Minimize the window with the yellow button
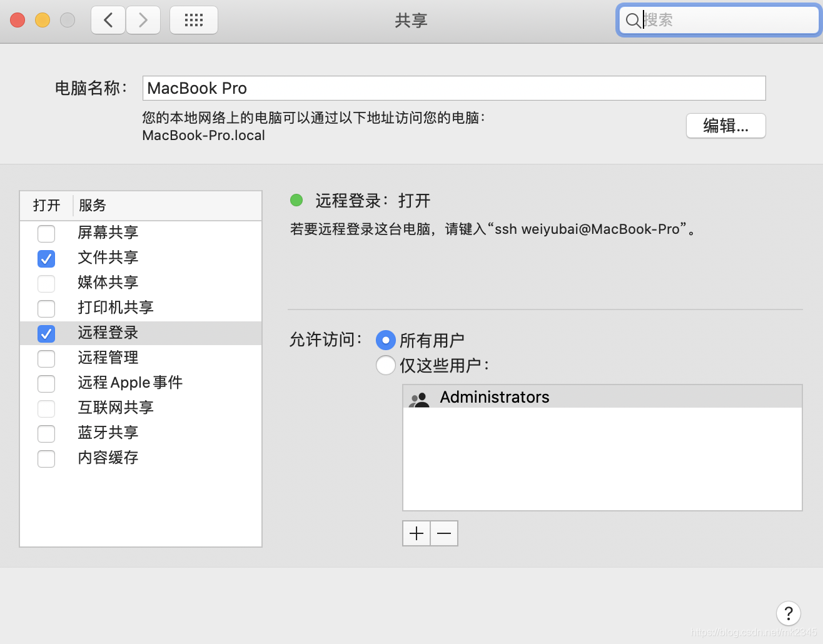 tap(43, 20)
